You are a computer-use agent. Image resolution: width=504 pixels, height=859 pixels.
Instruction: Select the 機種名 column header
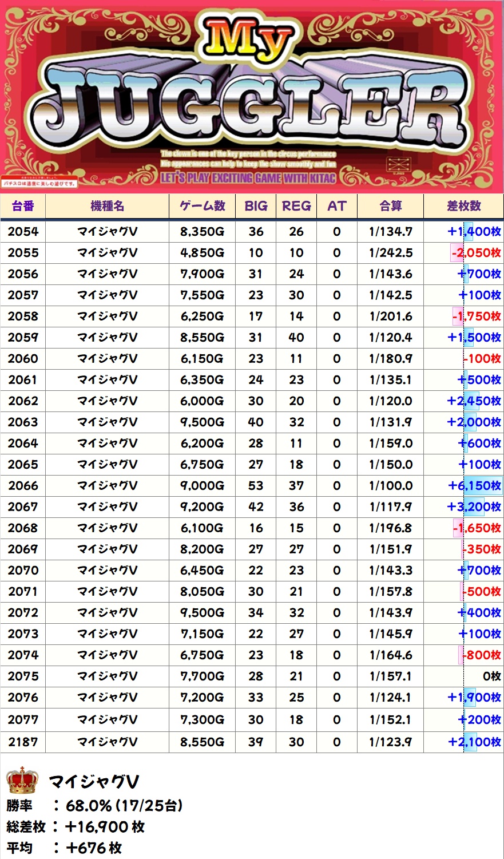coord(107,206)
